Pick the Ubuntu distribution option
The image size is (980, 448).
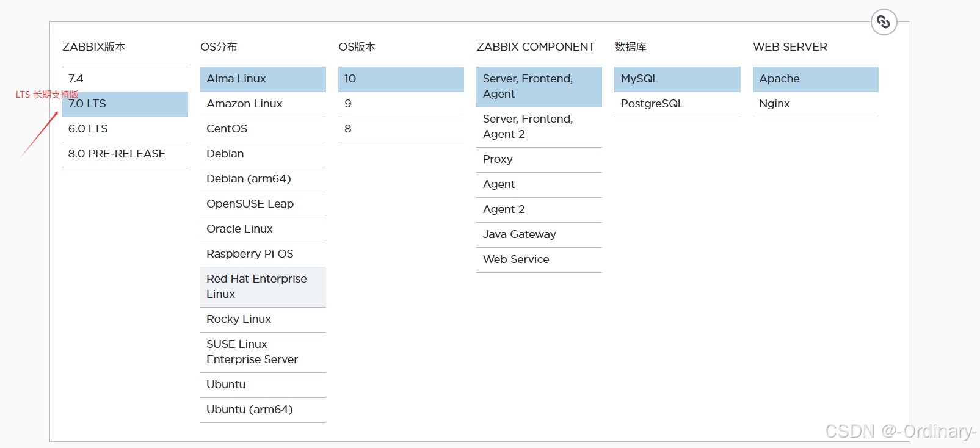(263, 385)
